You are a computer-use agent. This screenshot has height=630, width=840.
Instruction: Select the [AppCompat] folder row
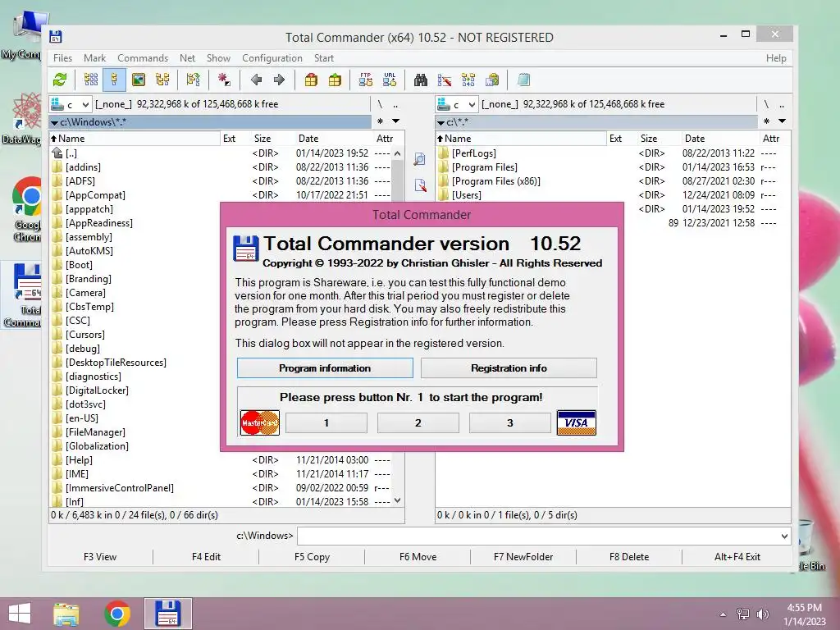(x=221, y=195)
